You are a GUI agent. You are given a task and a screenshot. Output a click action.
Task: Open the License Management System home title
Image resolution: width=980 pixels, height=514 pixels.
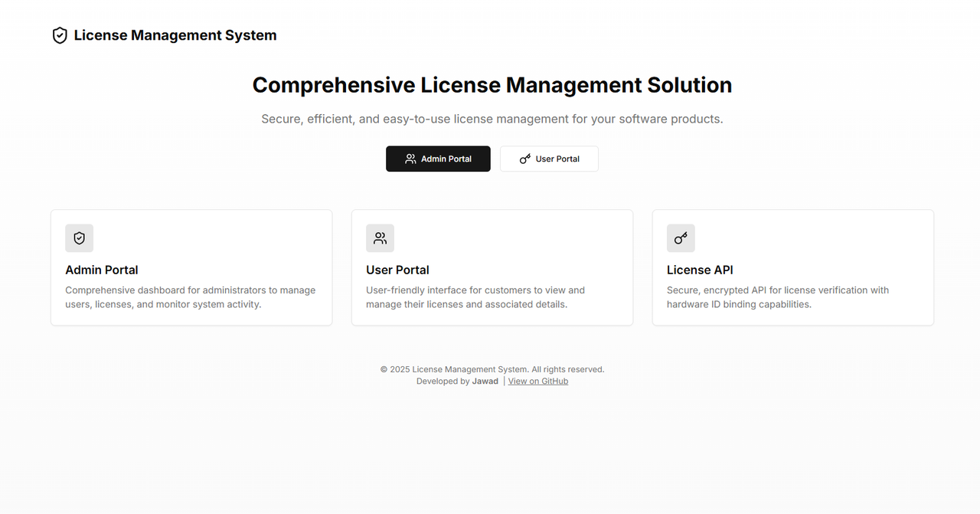[x=175, y=35]
